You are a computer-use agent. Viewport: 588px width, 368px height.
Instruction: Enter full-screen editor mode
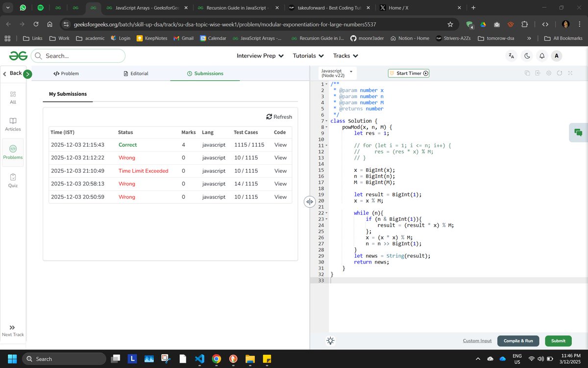tap(570, 73)
